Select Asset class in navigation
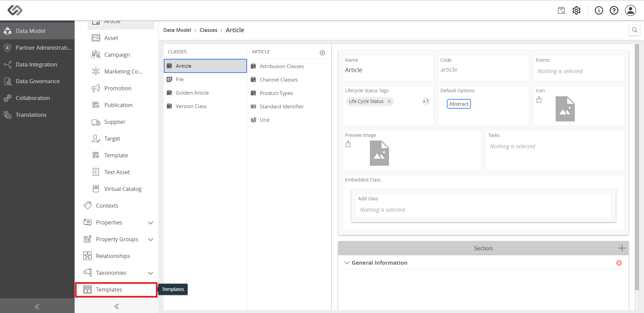This screenshot has width=644, height=313. pos(121,38)
